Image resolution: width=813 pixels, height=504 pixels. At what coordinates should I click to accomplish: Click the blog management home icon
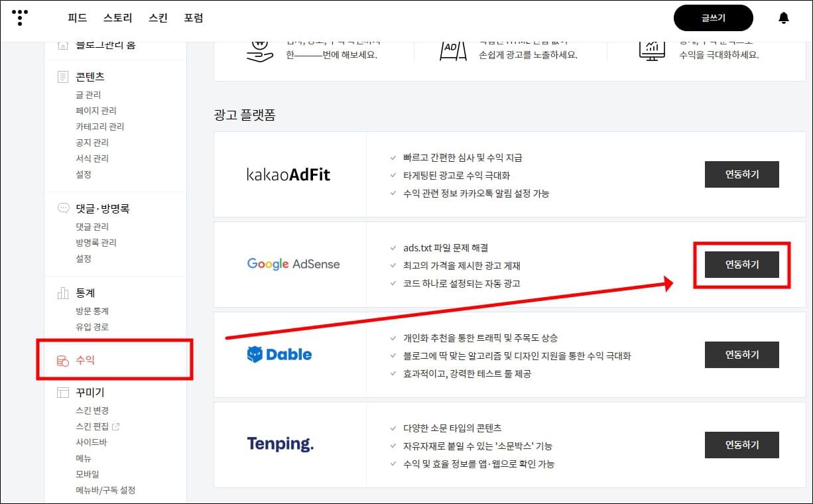63,46
